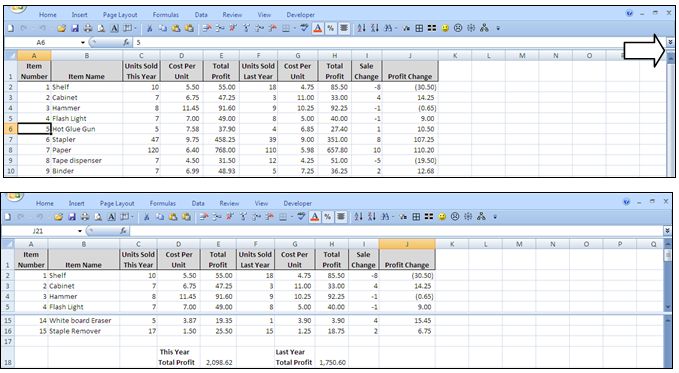Click the frowning face icon in top window
Image resolution: width=679 pixels, height=373 pixels.
coord(458,28)
